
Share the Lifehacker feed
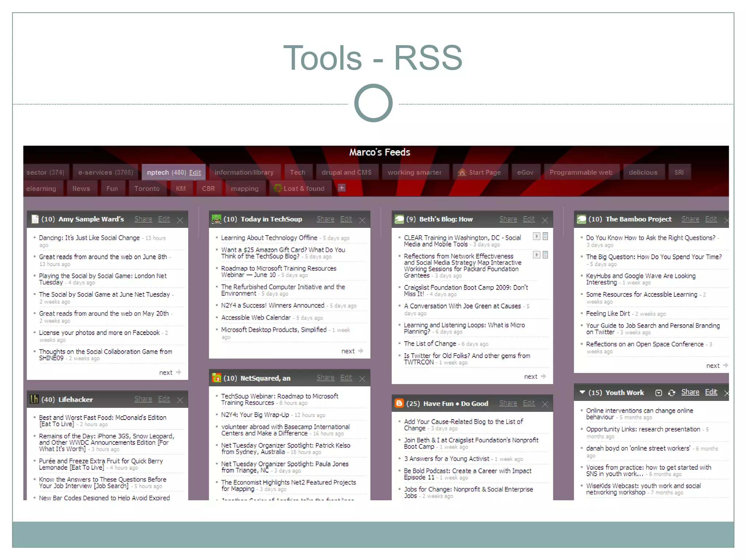pyautogui.click(x=143, y=399)
